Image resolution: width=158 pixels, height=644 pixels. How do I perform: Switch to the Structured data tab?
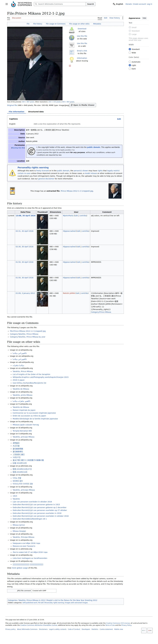point(36,112)
